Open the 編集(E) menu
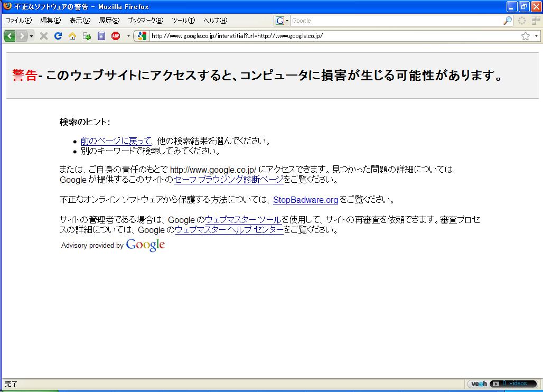The width and height of the screenshot is (543, 392). tap(51, 21)
